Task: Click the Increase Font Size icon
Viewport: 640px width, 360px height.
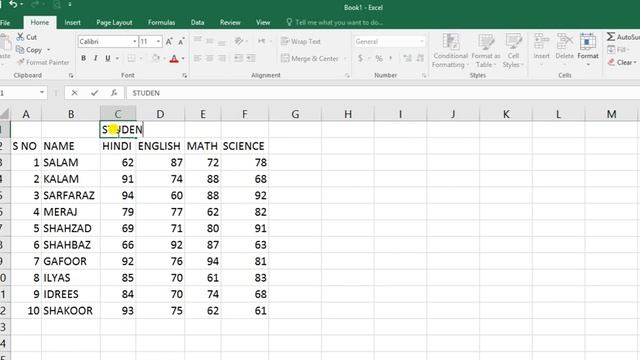Action: [x=169, y=41]
